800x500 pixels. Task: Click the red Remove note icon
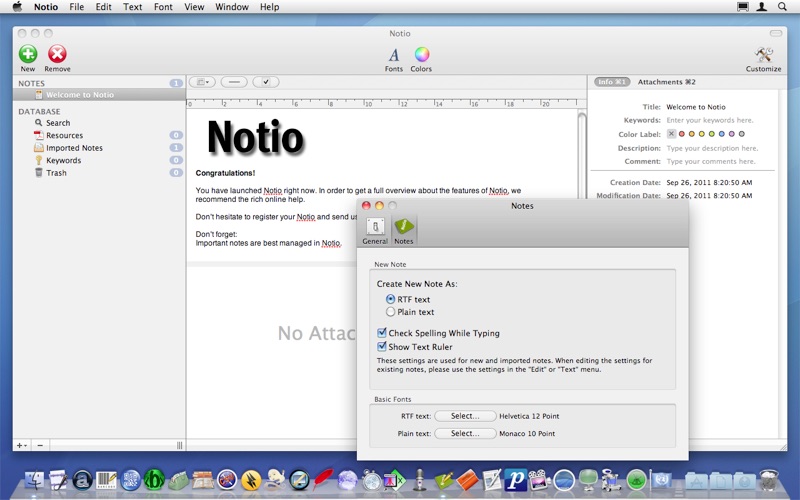[x=57, y=54]
